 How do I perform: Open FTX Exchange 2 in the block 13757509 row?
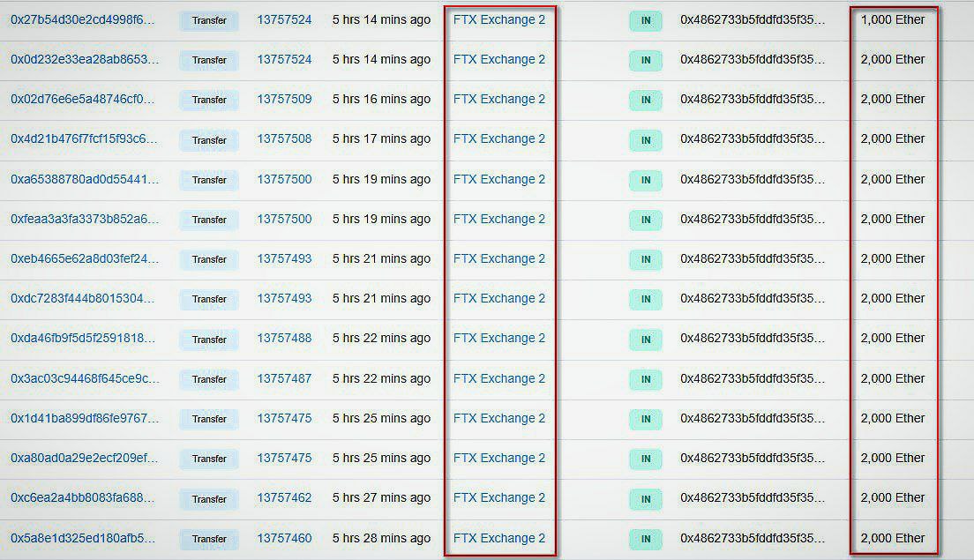tap(499, 100)
